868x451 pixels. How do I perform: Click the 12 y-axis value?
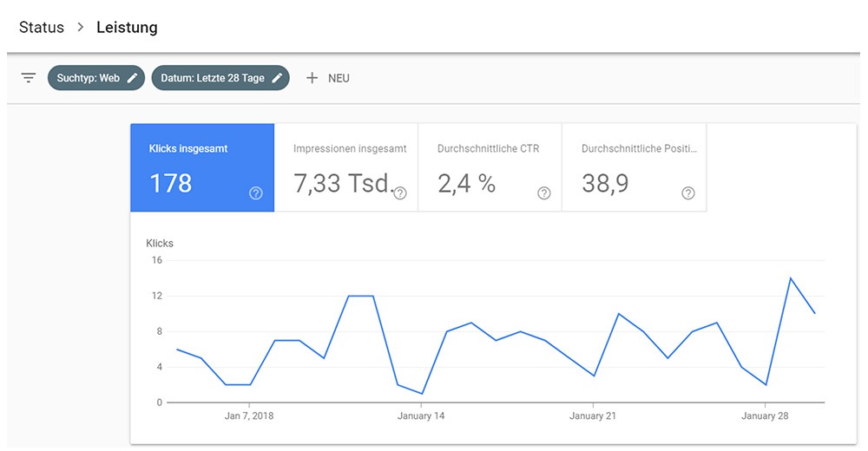pos(157,296)
